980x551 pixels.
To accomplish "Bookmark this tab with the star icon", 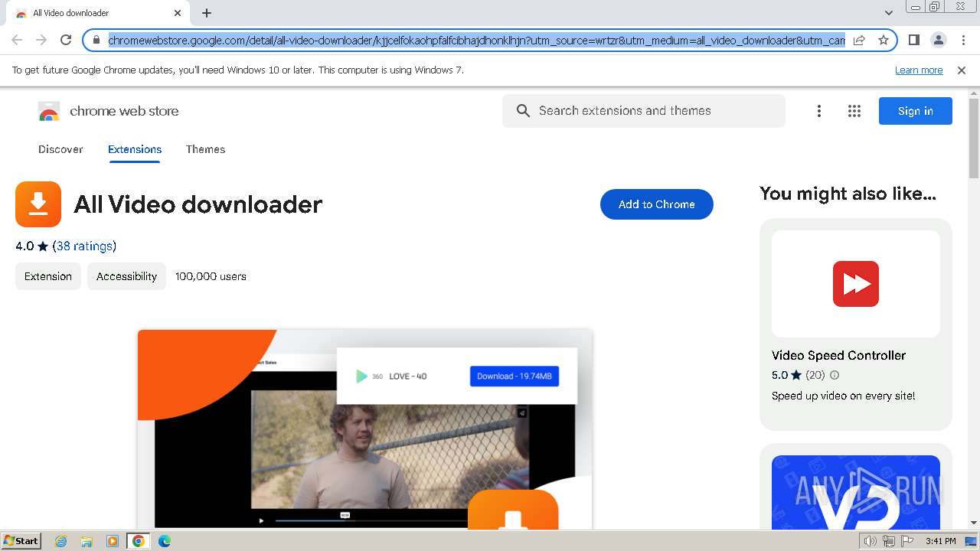I will [883, 40].
